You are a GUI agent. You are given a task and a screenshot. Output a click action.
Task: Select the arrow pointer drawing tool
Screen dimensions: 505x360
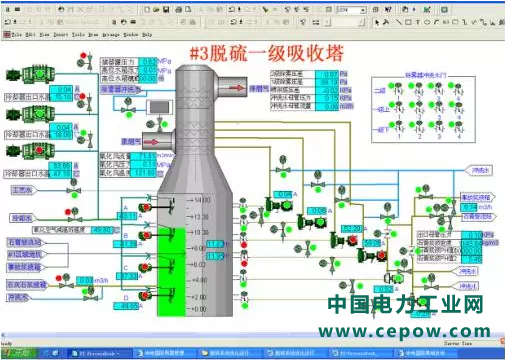click(377, 22)
